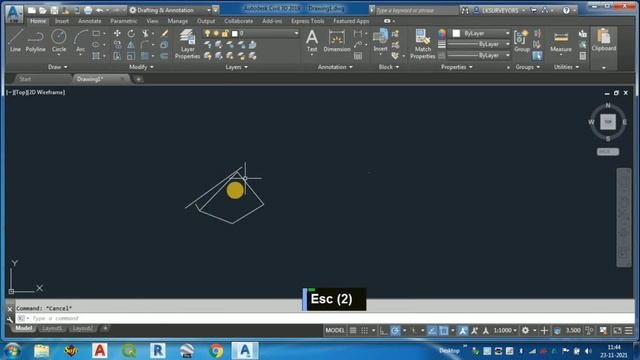Open the Help question mark icon

(x=566, y=10)
